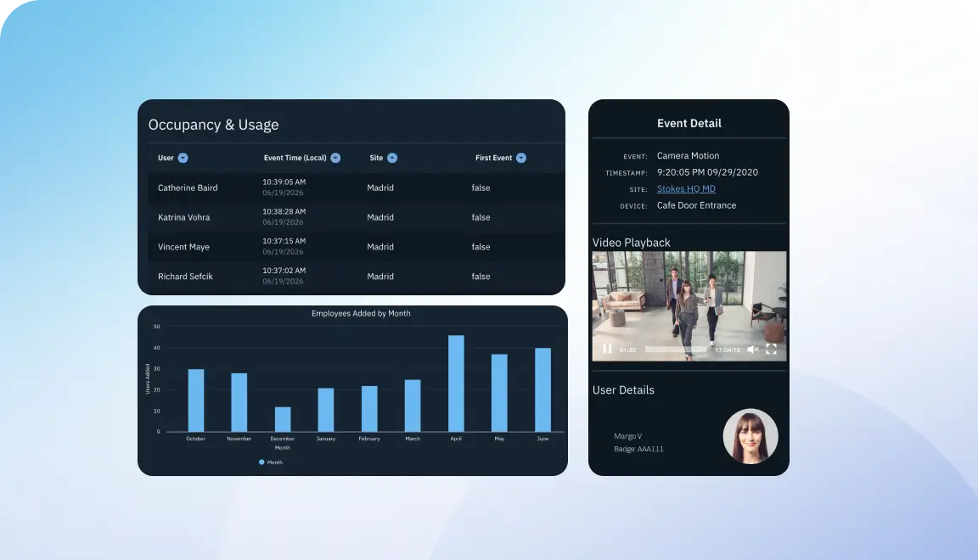Click the Badge: AAA111 text
978x560 pixels.
(638, 449)
